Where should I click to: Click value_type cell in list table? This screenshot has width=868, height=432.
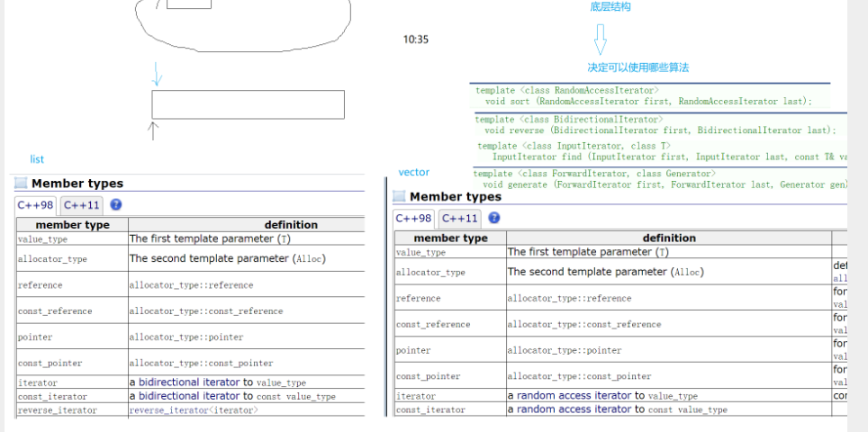tap(73, 239)
